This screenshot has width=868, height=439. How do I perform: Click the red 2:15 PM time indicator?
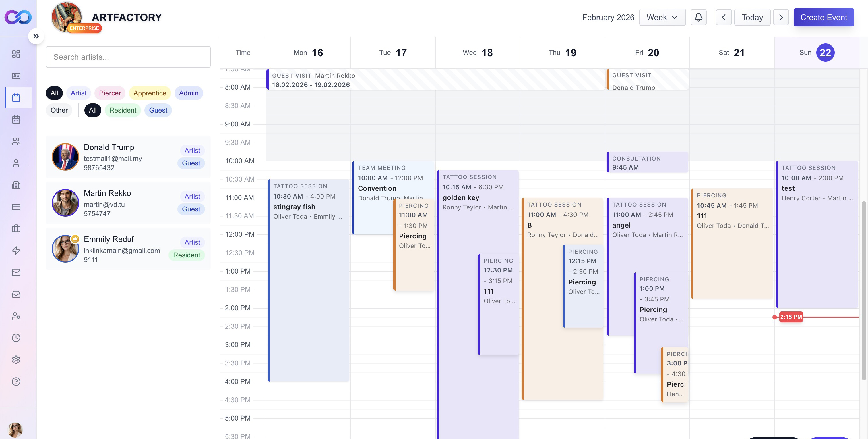click(790, 317)
